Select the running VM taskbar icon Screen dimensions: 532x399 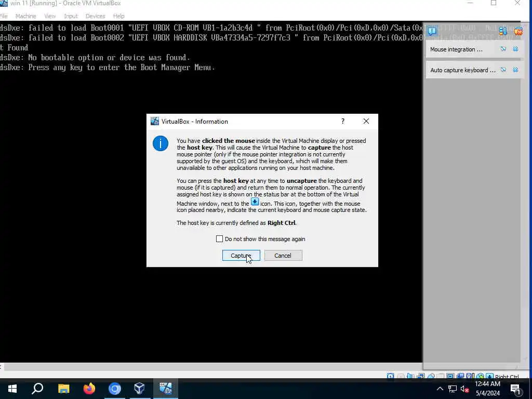click(166, 389)
